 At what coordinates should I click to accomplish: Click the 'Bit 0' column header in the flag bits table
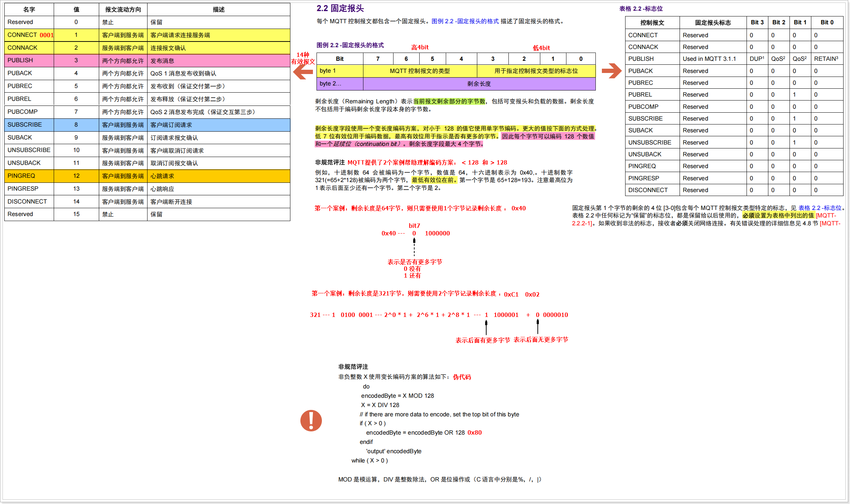click(x=827, y=23)
